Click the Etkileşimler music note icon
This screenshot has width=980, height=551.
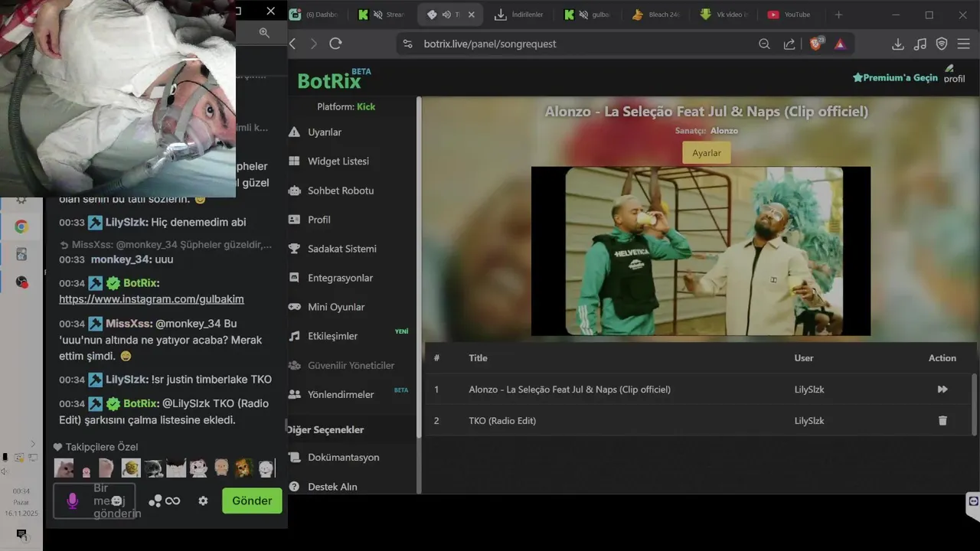294,336
